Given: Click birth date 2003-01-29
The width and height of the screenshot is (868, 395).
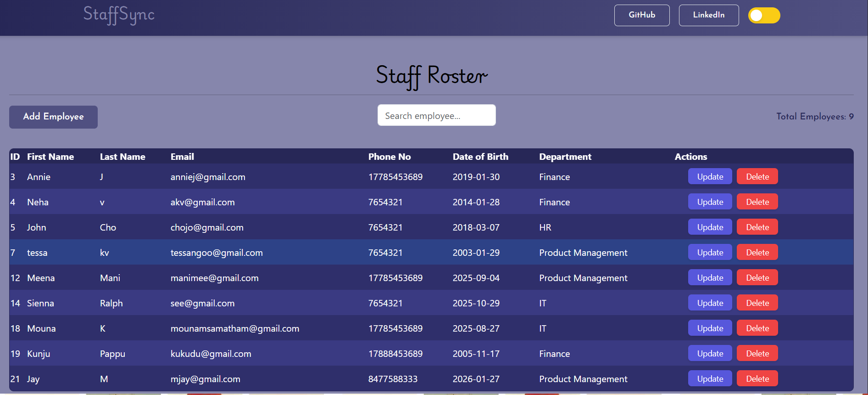Looking at the screenshot, I should coord(476,253).
